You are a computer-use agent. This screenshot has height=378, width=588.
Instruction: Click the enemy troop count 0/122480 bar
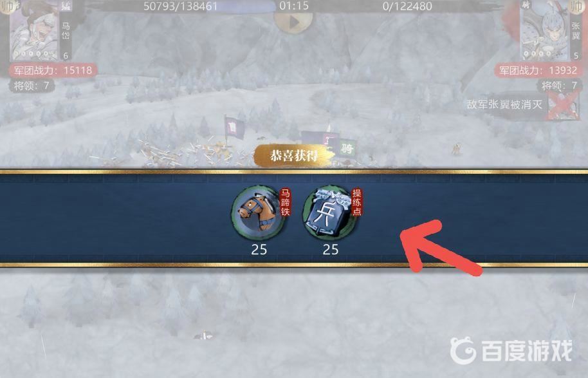click(x=407, y=6)
